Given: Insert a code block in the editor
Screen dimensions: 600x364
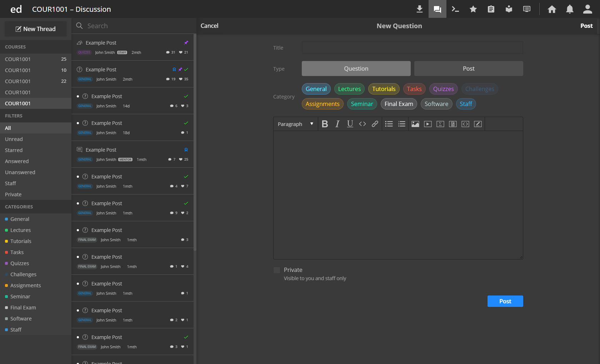Looking at the screenshot, I should click(x=465, y=124).
